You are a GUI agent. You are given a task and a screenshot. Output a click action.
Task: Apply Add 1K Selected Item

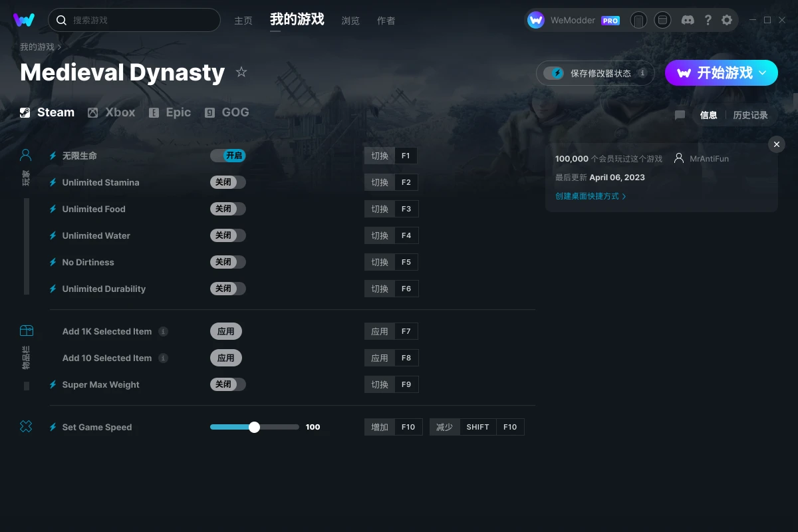point(226,331)
